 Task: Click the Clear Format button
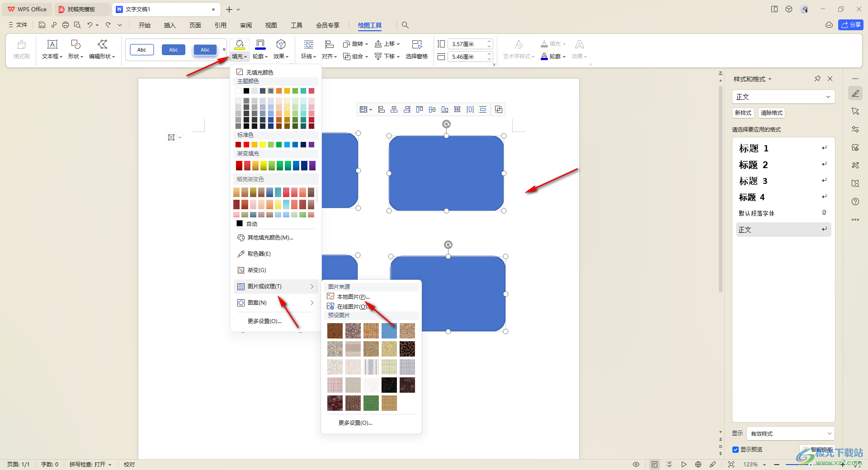pyautogui.click(x=771, y=113)
